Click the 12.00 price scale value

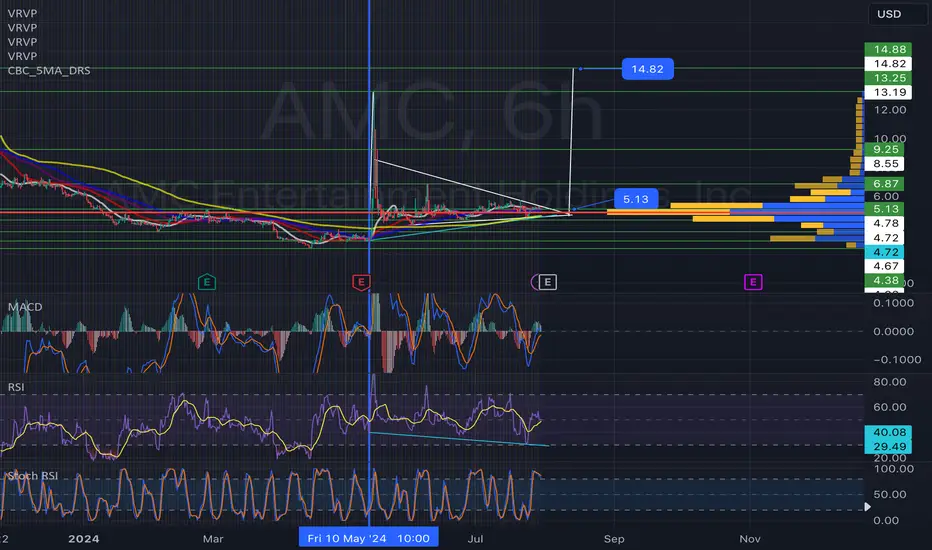(890, 110)
